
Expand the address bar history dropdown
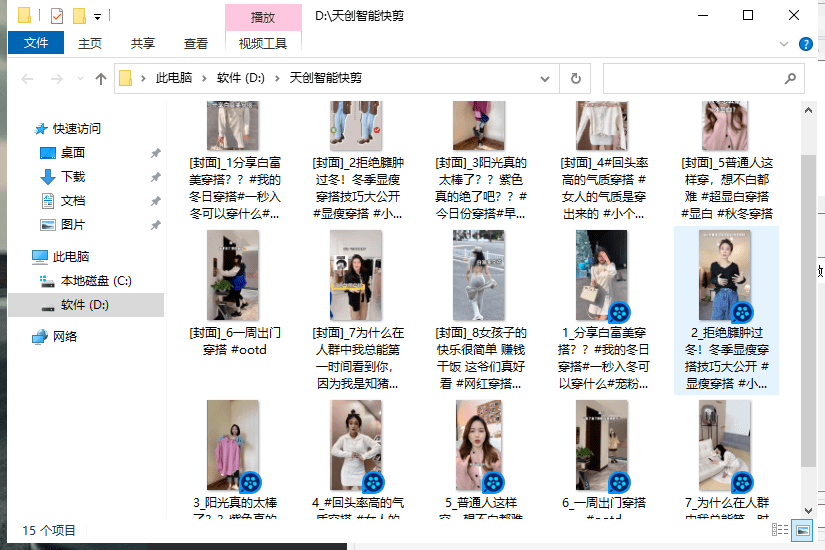coord(545,79)
